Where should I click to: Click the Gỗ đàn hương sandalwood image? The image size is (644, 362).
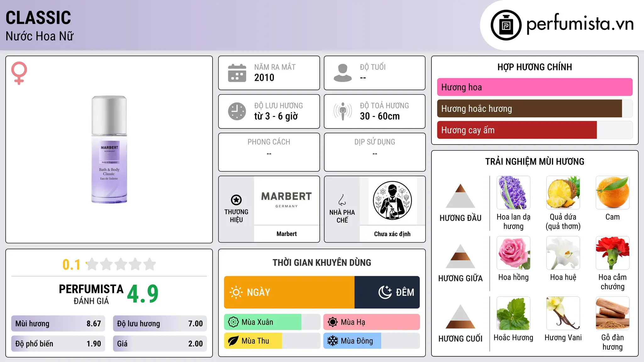click(x=613, y=313)
